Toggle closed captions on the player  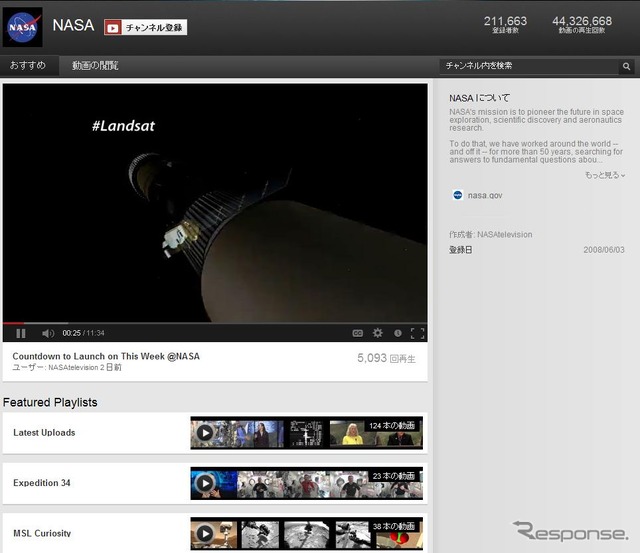358,333
